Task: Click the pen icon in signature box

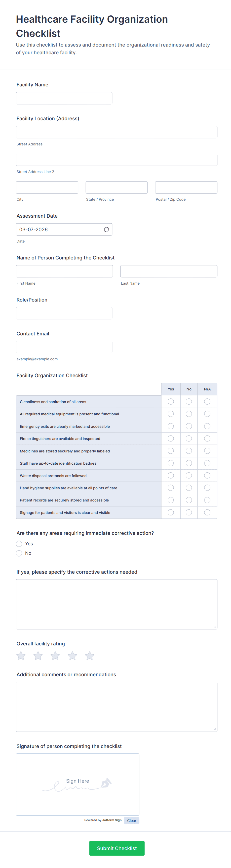Action: click(106, 783)
